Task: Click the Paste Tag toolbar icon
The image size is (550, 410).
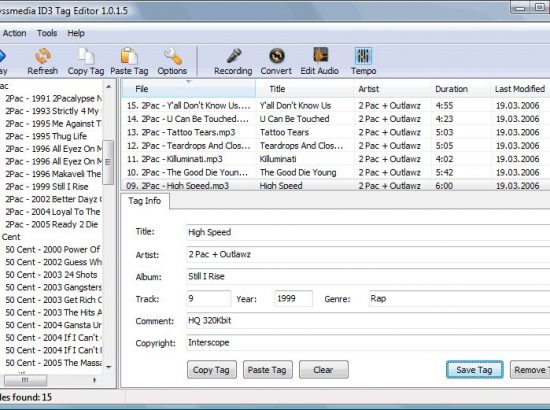Action: (129, 62)
